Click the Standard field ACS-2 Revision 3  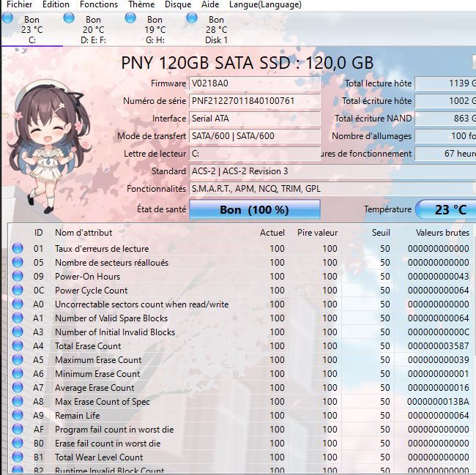(332, 171)
